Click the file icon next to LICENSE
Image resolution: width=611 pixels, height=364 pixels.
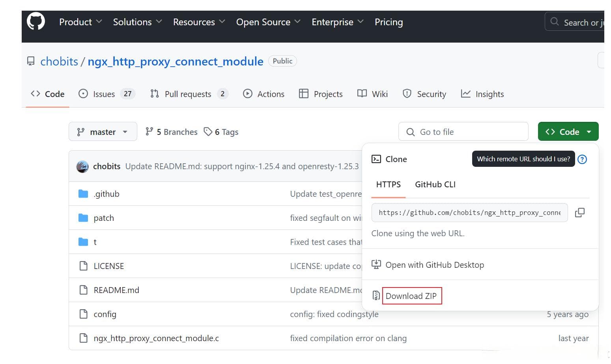coord(84,266)
